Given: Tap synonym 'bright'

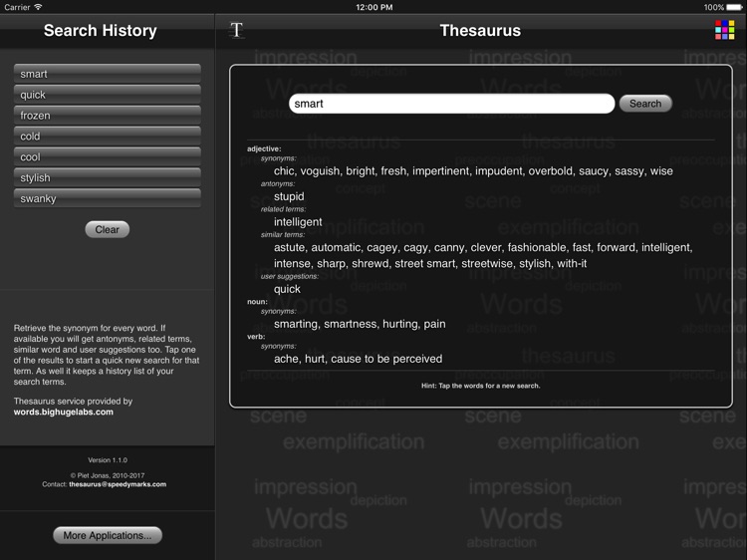Looking at the screenshot, I should coord(361,171).
